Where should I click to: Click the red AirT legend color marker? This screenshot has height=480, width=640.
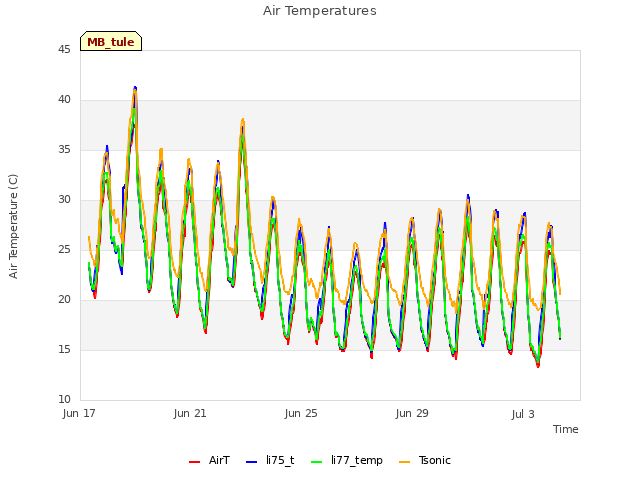(x=195, y=462)
